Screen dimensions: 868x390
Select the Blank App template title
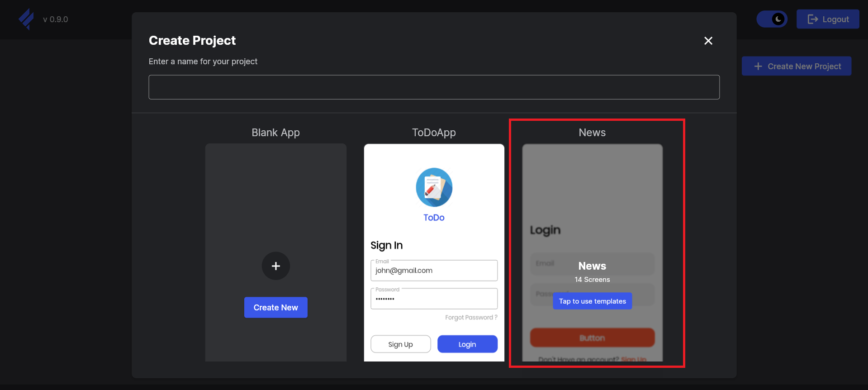(275, 133)
